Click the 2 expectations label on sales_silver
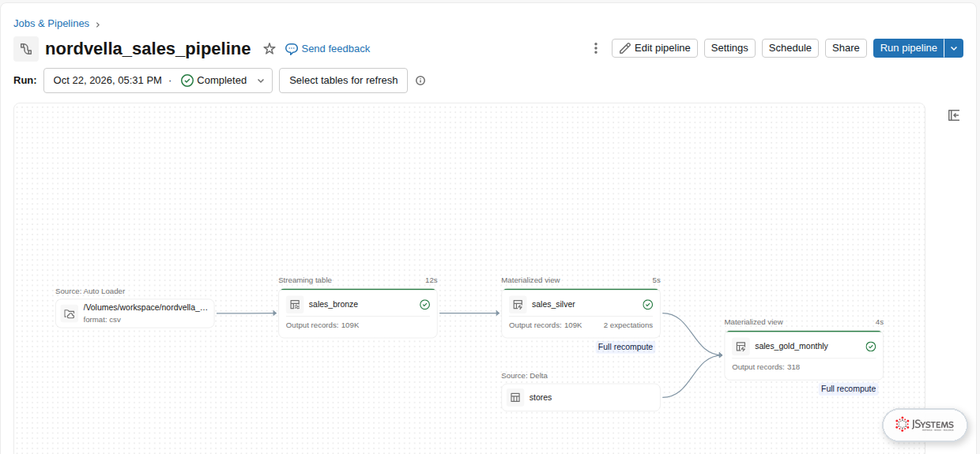The image size is (980, 454). 628,325
